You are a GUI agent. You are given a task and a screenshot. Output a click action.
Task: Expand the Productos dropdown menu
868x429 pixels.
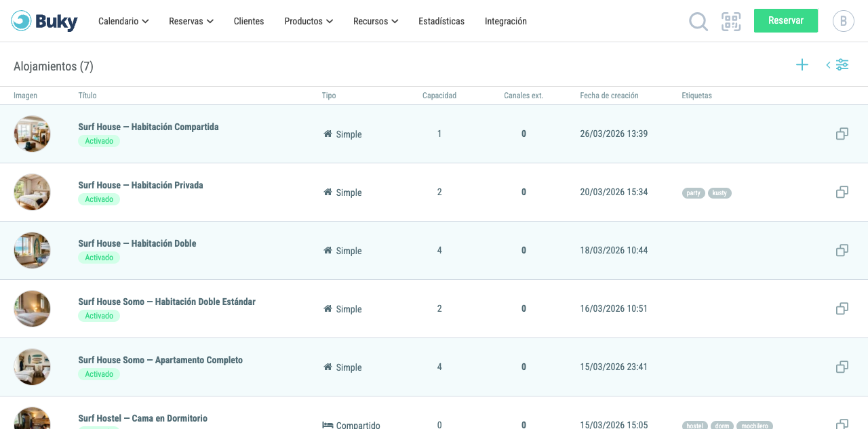click(309, 21)
